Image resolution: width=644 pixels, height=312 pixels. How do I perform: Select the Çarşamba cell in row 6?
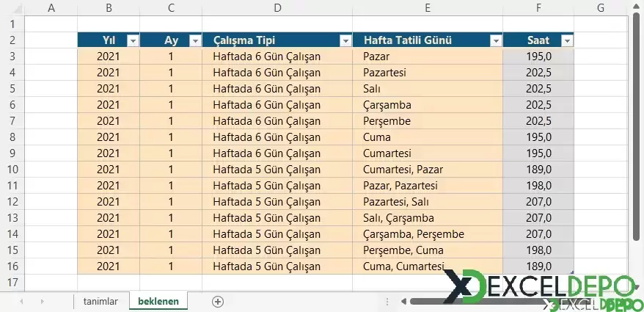(428, 105)
